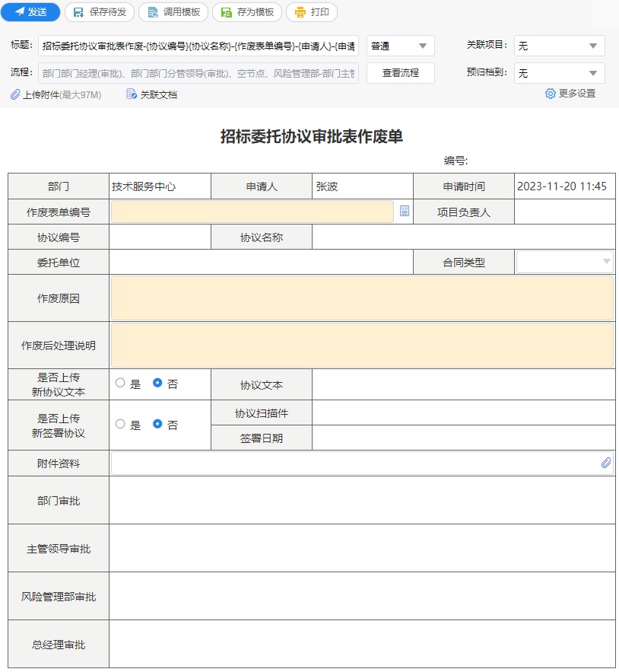This screenshot has height=672, width=619.
Task: Click the 协议扫描件 value cell
Action: (464, 412)
